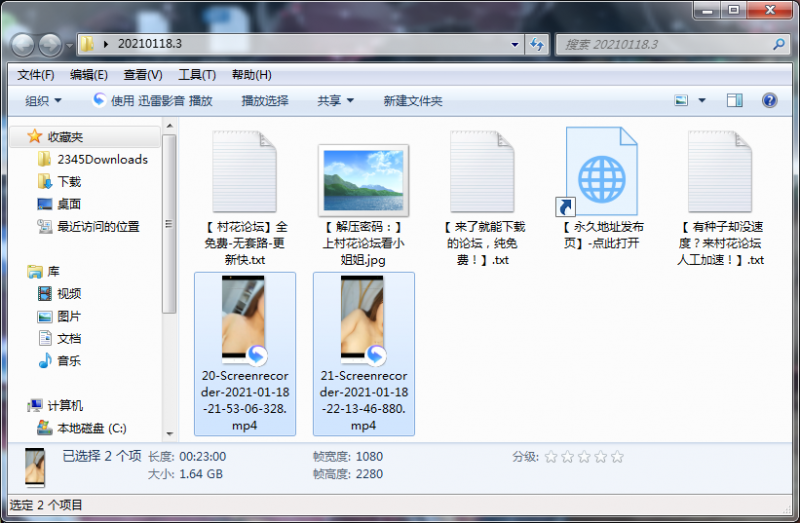Open the 工具(T) menu

coord(197,75)
